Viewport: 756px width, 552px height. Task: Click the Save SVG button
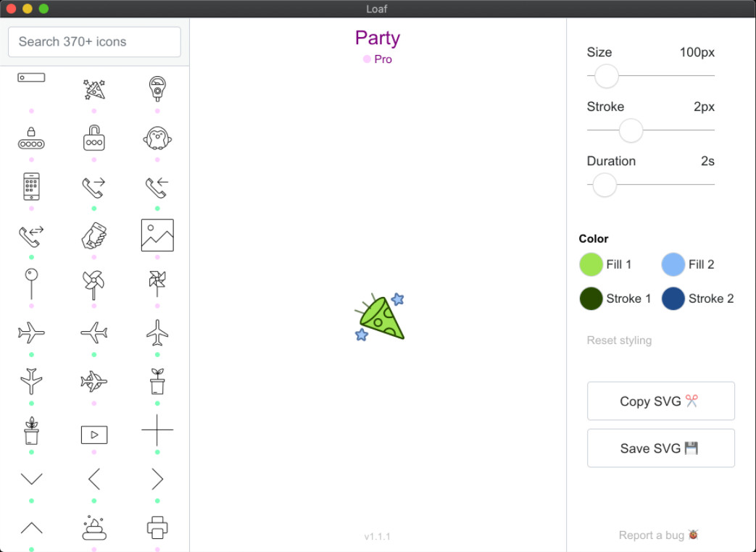660,448
